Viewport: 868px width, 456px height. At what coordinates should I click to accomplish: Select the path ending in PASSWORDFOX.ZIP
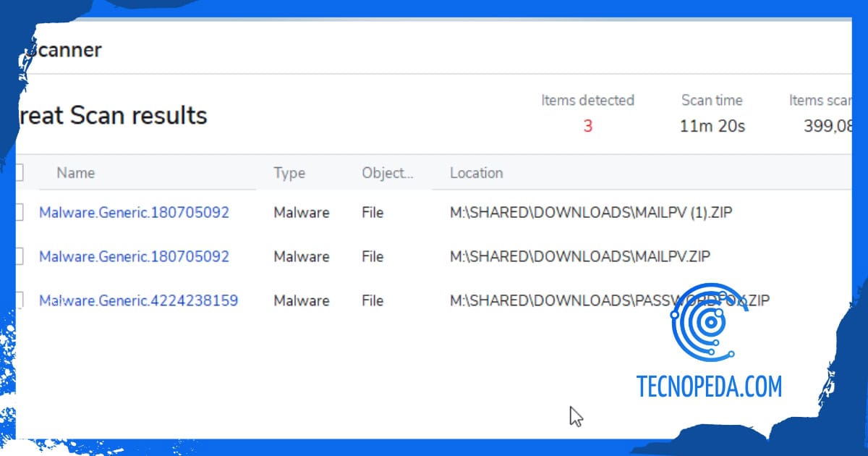[610, 300]
